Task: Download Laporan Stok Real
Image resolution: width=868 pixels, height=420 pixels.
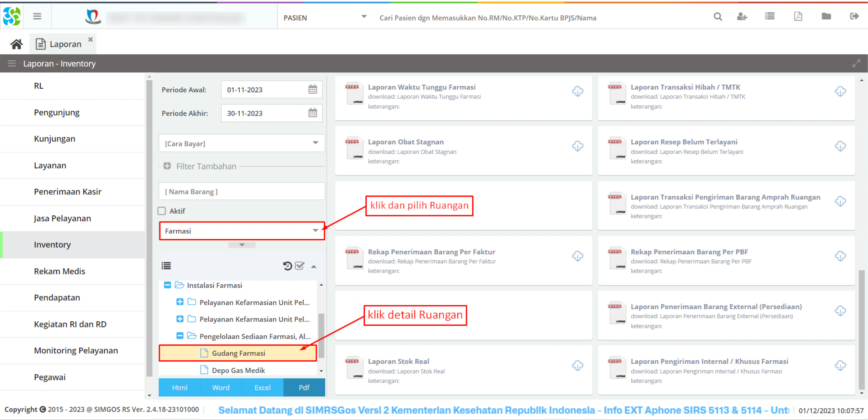Action: coord(578,366)
